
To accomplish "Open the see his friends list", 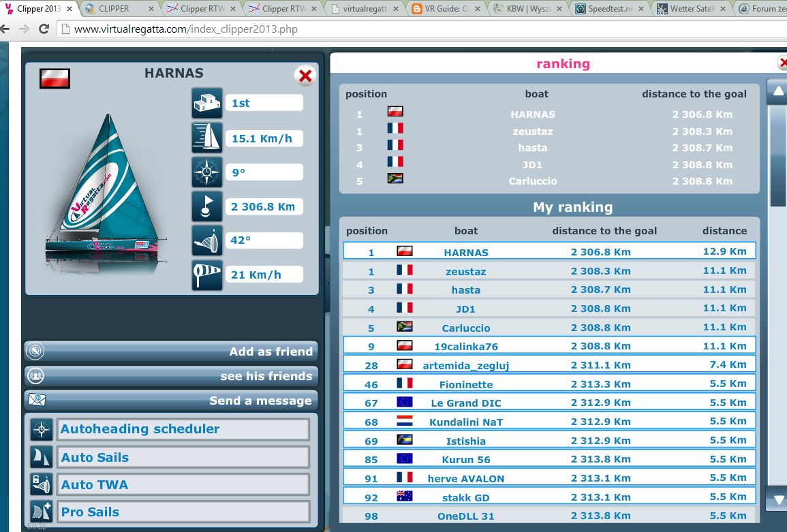I will click(x=171, y=376).
